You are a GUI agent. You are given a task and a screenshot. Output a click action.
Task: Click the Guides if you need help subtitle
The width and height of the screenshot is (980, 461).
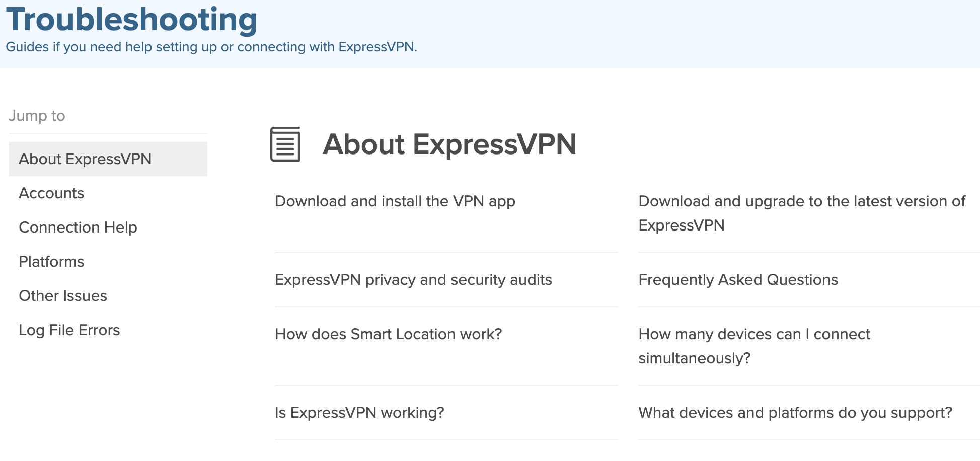coord(211,47)
